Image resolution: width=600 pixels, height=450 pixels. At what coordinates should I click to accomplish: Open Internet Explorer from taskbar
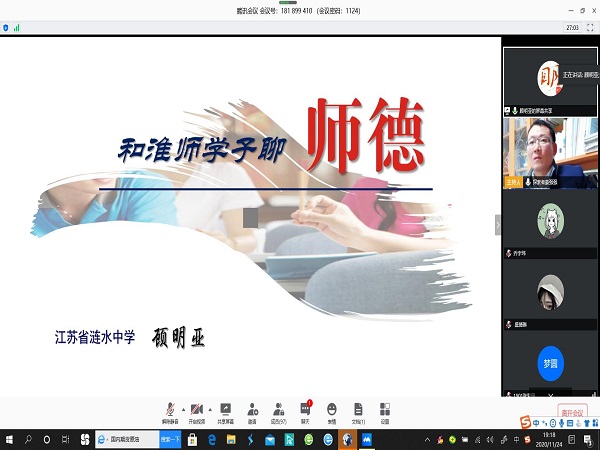[x=328, y=439]
